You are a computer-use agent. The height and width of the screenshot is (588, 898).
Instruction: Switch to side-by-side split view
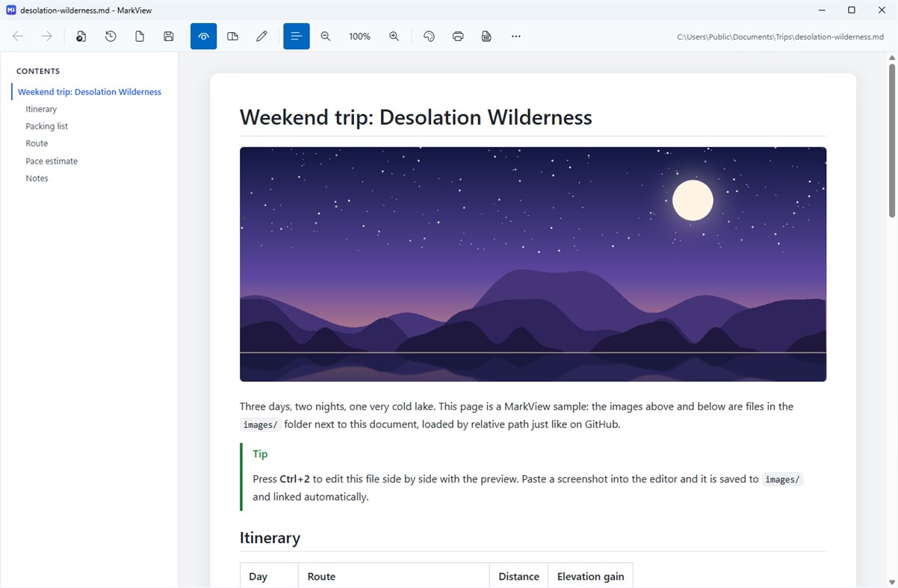(x=232, y=36)
